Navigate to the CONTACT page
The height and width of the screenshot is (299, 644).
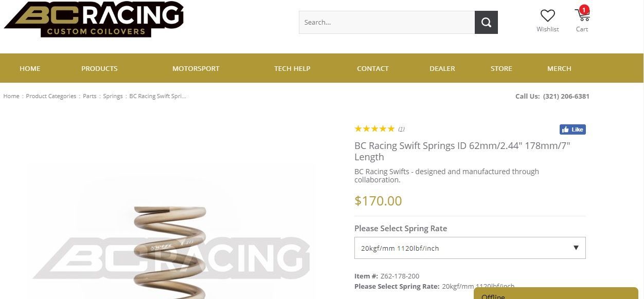coord(373,68)
